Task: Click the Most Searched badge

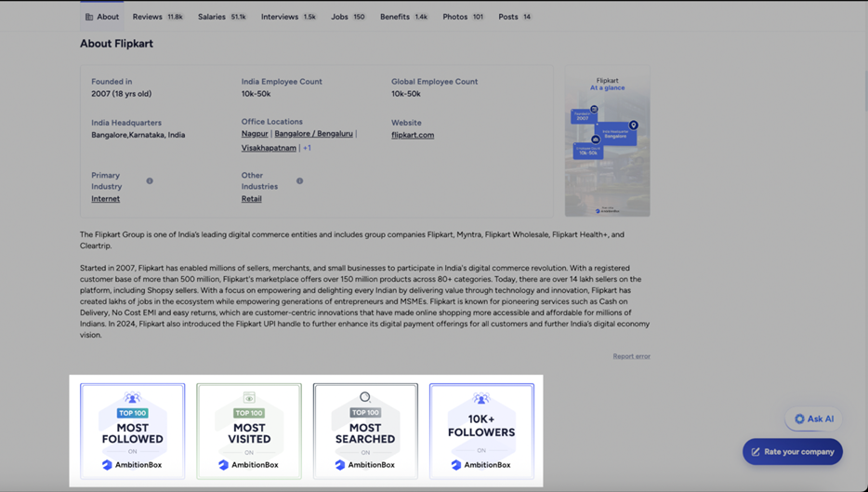Action: click(x=365, y=431)
